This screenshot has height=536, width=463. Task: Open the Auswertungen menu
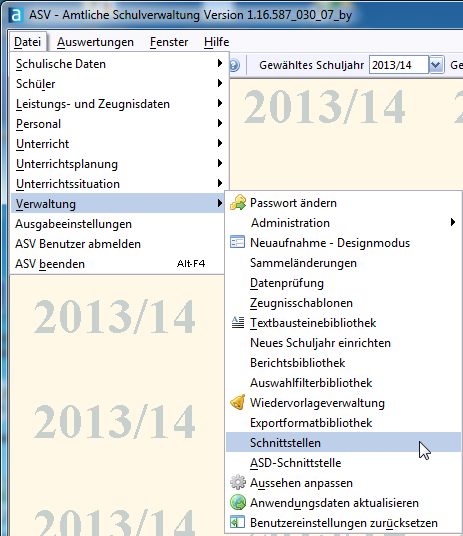95,42
